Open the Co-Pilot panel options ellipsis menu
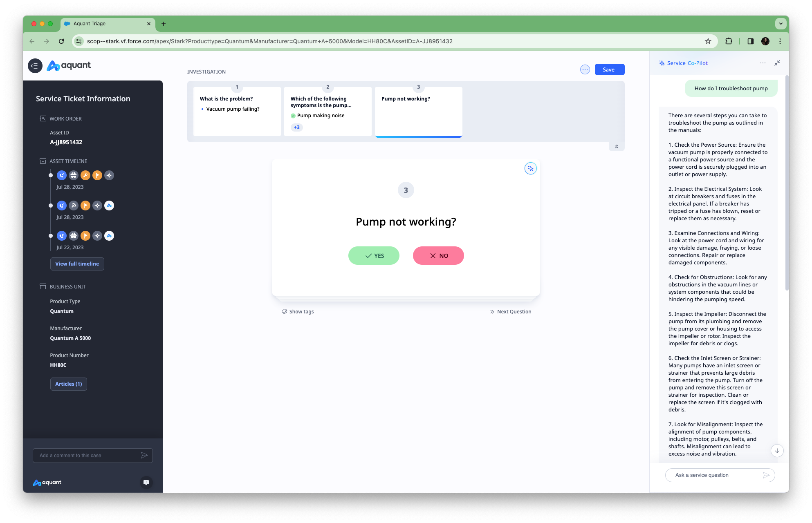This screenshot has height=523, width=812. tap(763, 63)
